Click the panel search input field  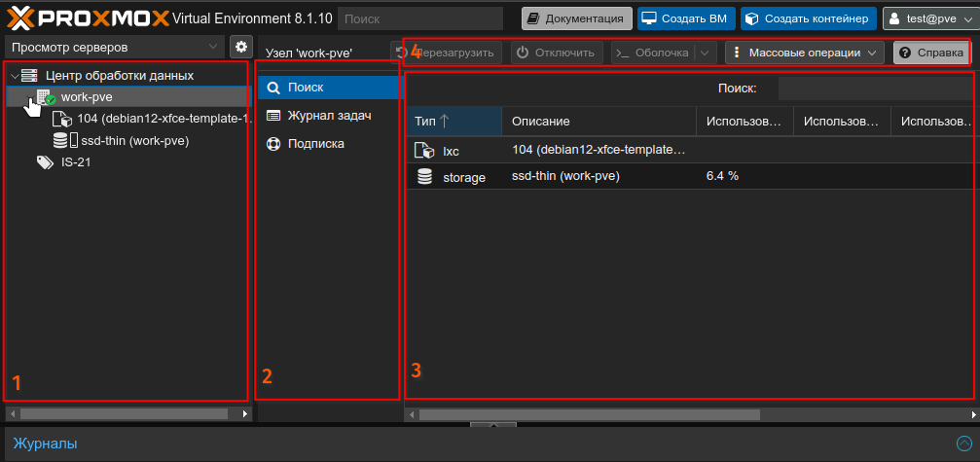(878, 89)
